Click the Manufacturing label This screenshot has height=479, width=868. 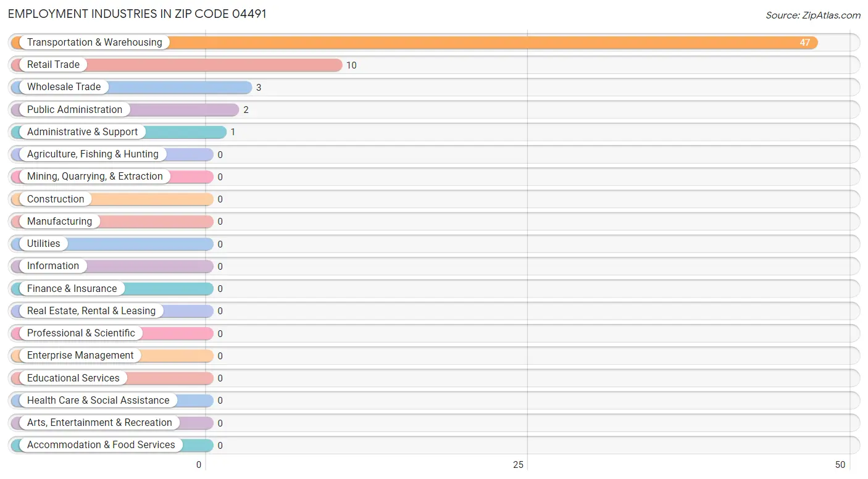coord(59,222)
